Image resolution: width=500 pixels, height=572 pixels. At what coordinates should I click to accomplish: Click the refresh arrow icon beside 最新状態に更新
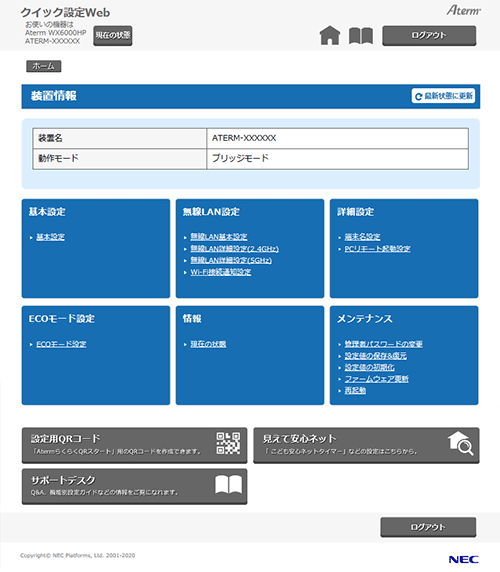pos(419,96)
